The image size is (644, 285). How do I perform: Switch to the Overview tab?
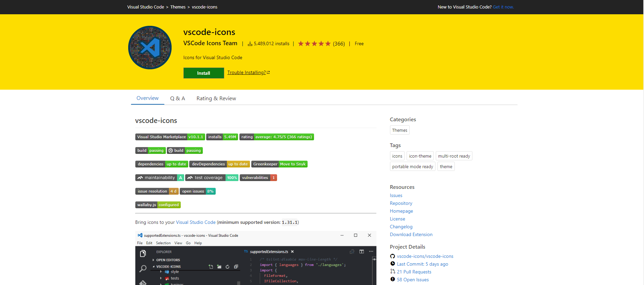tap(148, 98)
